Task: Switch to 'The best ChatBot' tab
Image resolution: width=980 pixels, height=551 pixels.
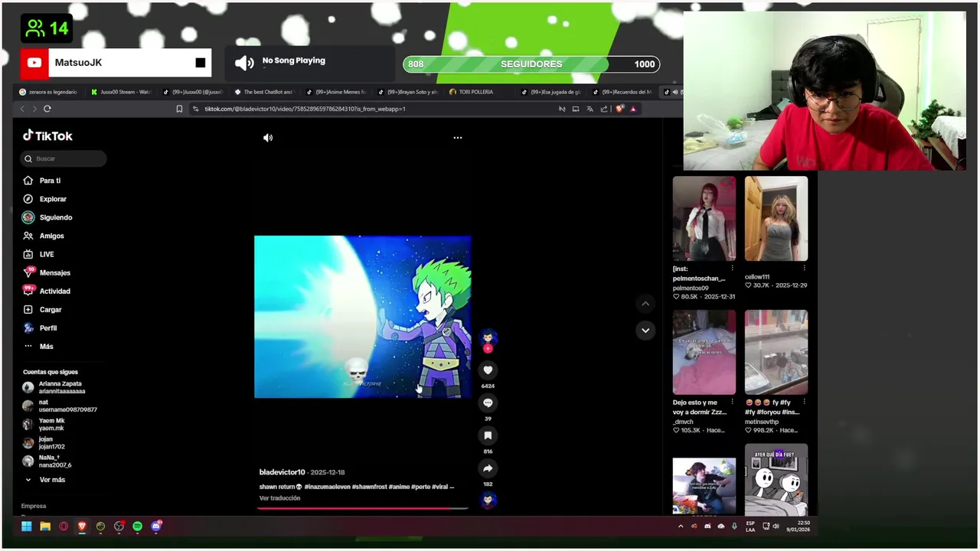Action: [264, 92]
